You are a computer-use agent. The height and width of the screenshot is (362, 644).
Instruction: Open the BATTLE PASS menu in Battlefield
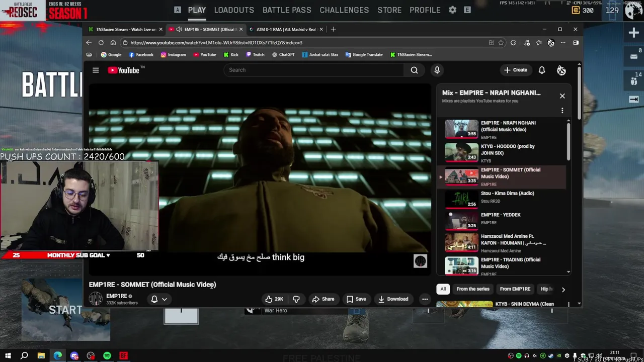(287, 10)
